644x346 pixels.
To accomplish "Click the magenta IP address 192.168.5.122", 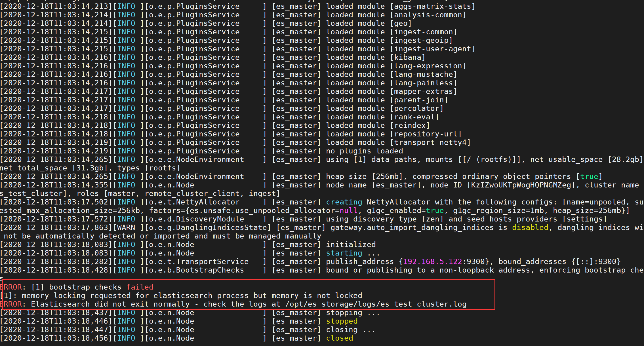I will point(433,261).
